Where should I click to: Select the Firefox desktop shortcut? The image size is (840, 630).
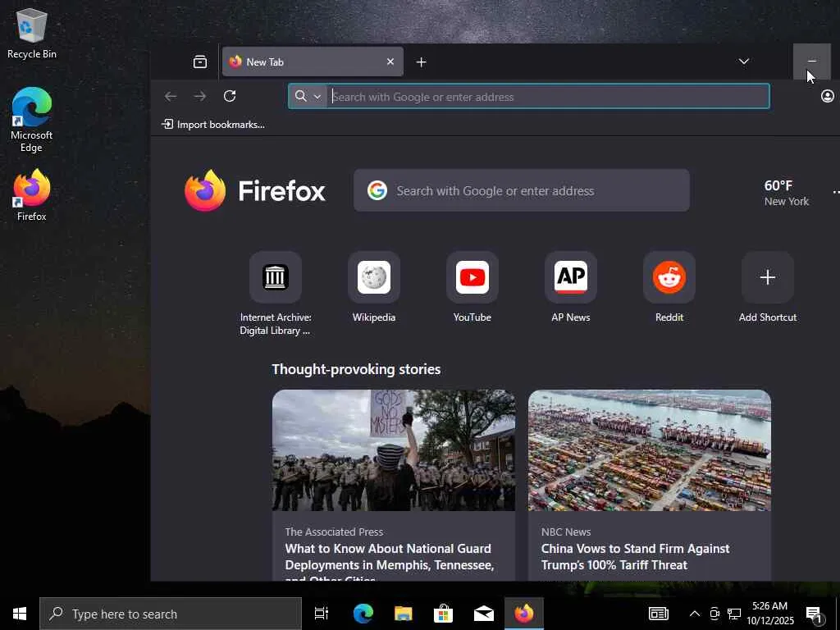coord(32,195)
